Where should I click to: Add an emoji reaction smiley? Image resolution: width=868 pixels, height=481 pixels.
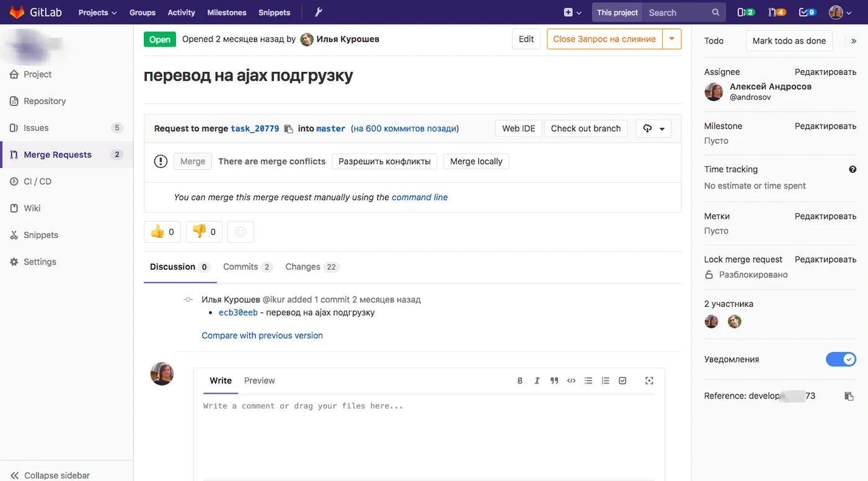[x=241, y=232]
